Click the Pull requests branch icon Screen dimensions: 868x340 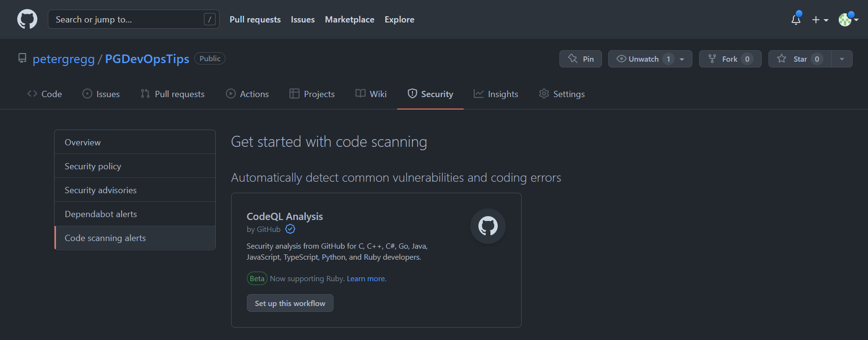(x=145, y=94)
